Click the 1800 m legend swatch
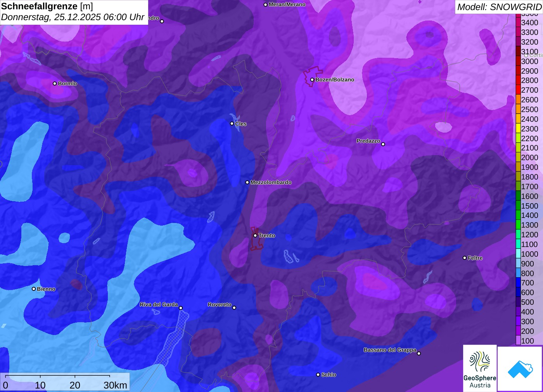 (x=518, y=177)
